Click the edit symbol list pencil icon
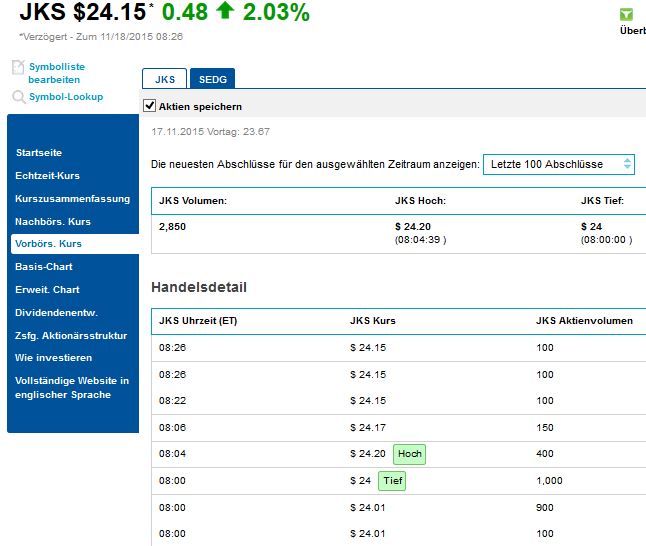Image resolution: width=646 pixels, height=546 pixels. tap(18, 67)
